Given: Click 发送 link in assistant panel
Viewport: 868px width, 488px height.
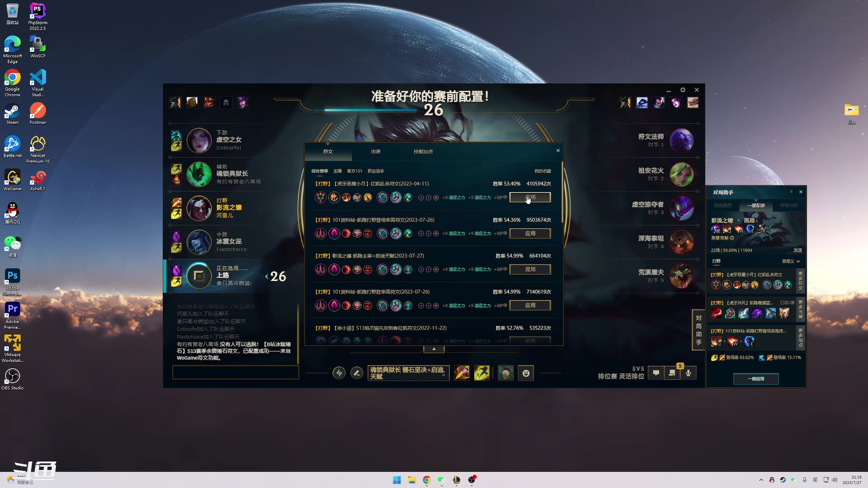Looking at the screenshot, I should tap(798, 250).
